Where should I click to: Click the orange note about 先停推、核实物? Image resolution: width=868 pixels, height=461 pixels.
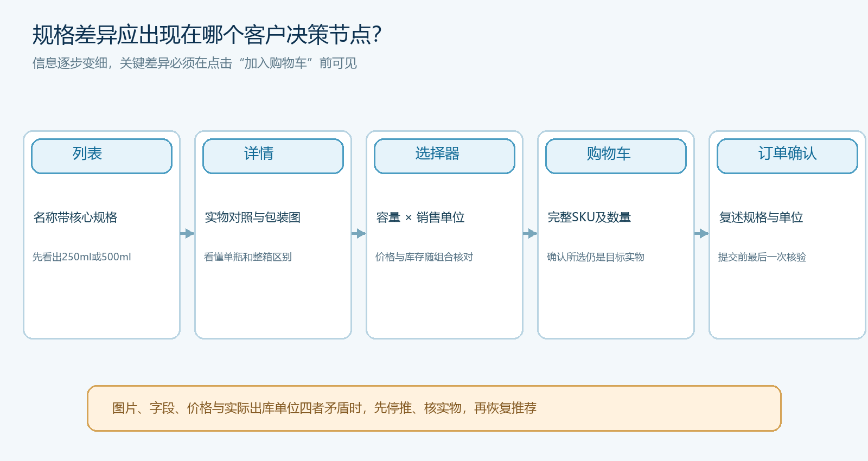click(434, 408)
